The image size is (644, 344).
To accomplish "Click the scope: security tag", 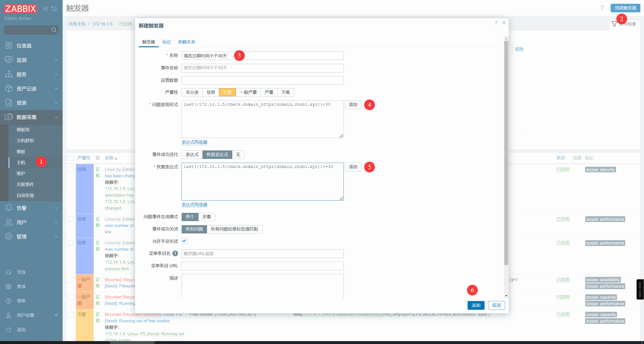I will 600,170.
